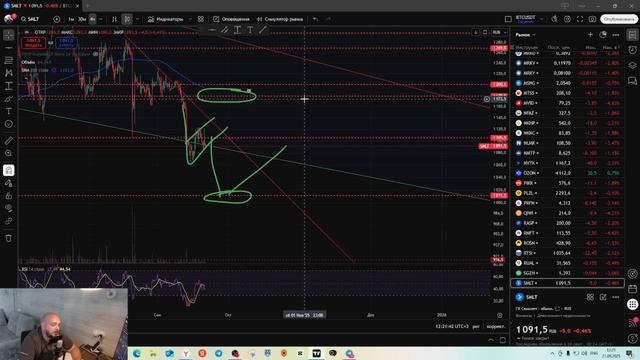Open Telegram from the taskbar

(x=219, y=353)
